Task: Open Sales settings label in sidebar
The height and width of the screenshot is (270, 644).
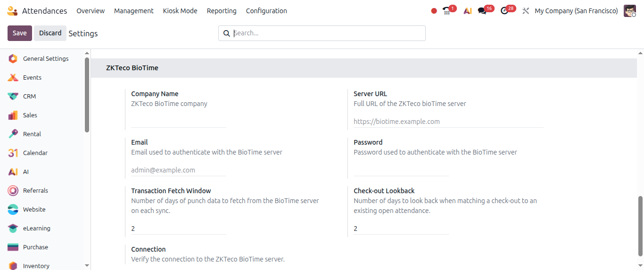Action: [x=30, y=115]
